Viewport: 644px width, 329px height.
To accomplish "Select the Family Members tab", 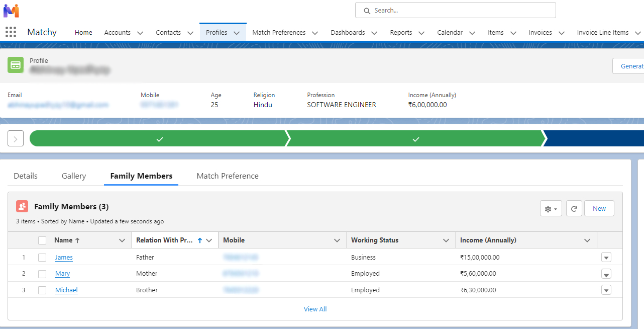I will coord(141,176).
